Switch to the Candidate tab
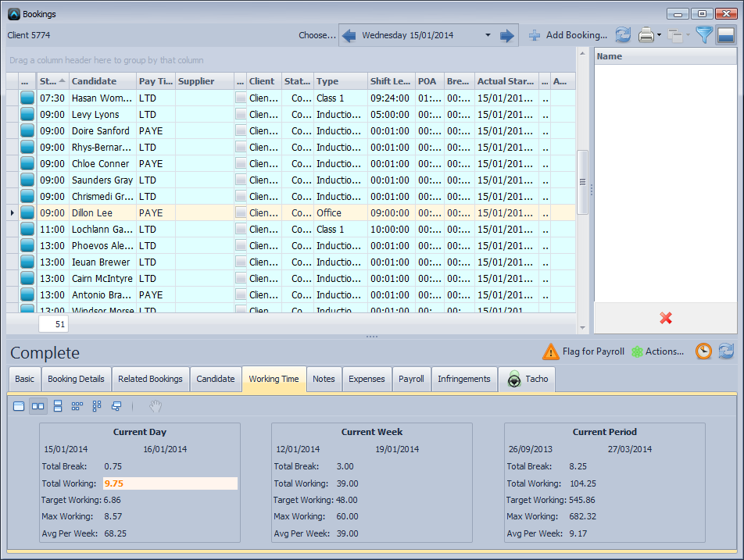This screenshot has height=560, width=744. (x=216, y=379)
